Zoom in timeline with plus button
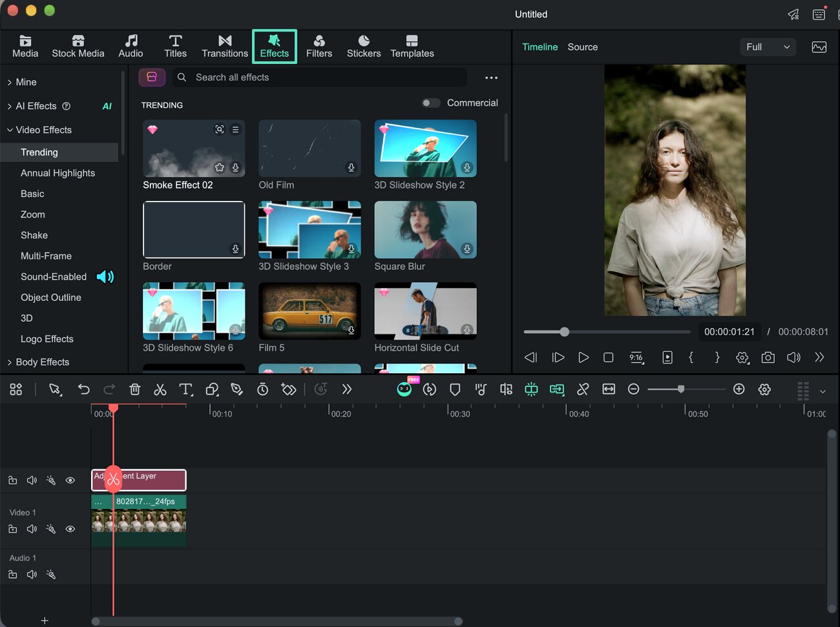This screenshot has height=627, width=840. 739,389
